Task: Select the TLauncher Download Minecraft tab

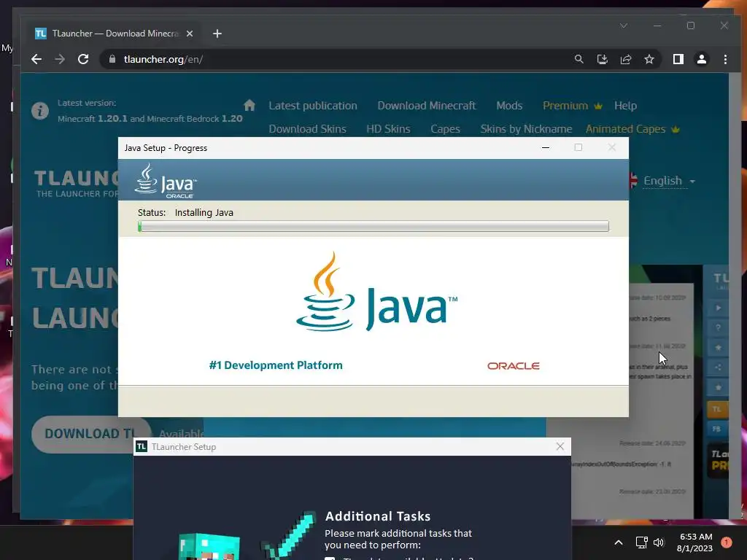Action: point(115,34)
